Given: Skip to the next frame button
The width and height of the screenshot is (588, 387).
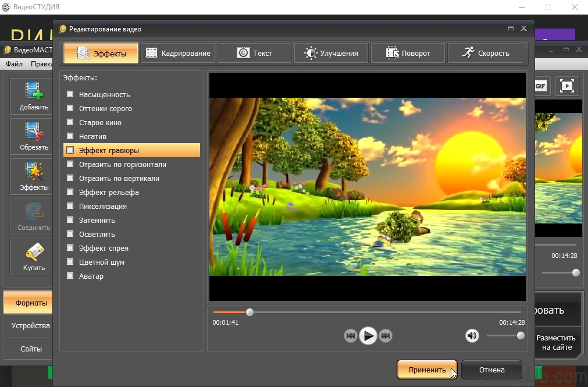Looking at the screenshot, I should (386, 336).
